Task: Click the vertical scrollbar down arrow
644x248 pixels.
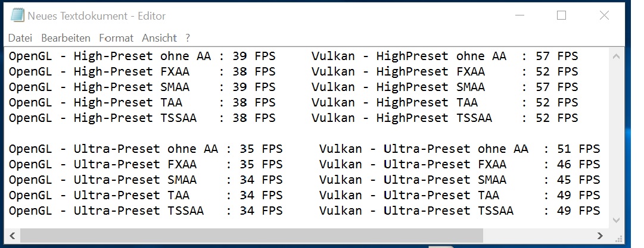Action: tap(615, 220)
